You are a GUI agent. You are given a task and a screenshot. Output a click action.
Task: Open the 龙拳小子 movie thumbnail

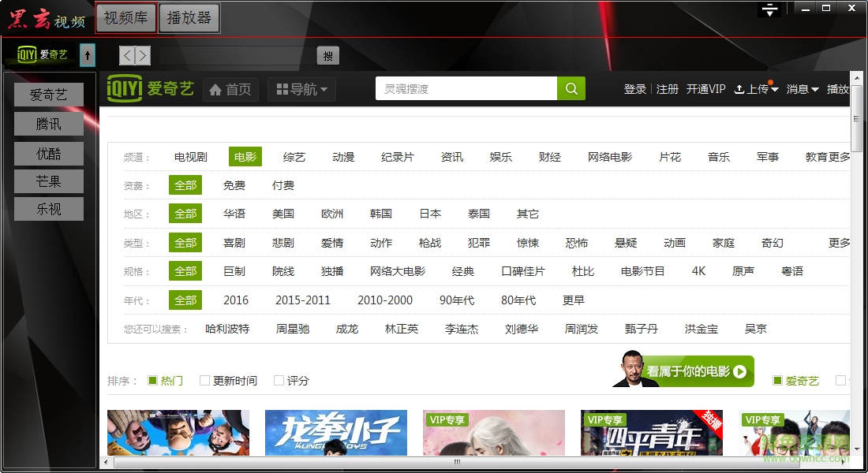(x=336, y=433)
